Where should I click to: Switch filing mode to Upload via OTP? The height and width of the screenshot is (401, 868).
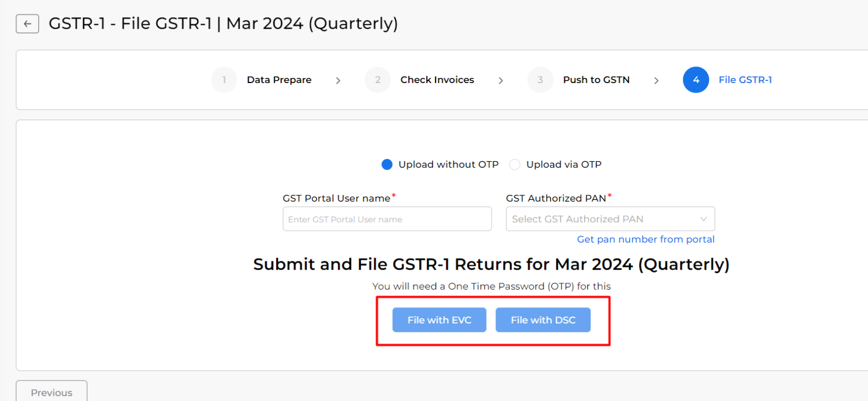[515, 164]
